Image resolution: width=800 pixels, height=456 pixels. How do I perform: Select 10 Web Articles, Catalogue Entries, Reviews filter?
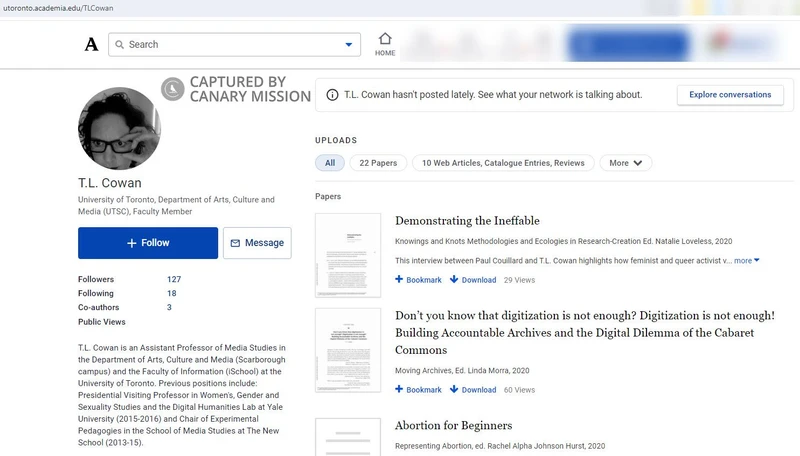[x=503, y=163]
